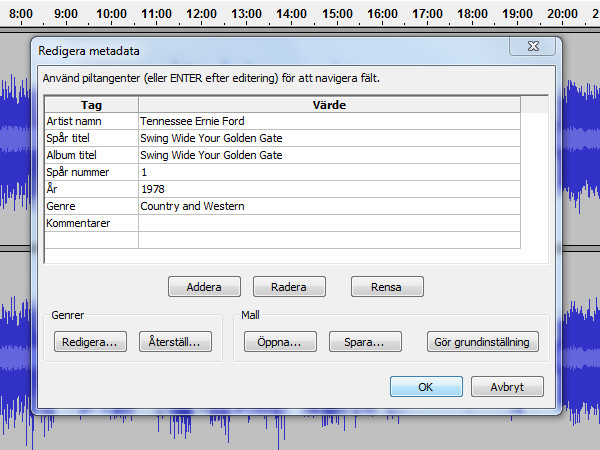Screen dimensions: 600x450
Task: Click the Spår nummer tag cell
Action: pos(91,172)
